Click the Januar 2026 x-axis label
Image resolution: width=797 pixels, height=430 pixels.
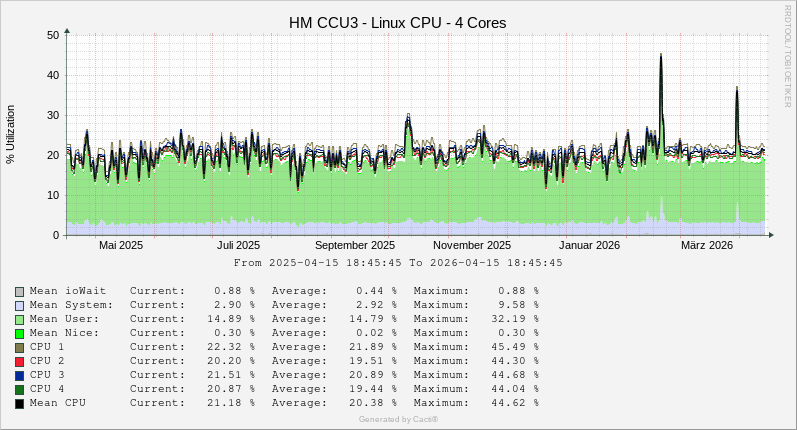point(590,245)
